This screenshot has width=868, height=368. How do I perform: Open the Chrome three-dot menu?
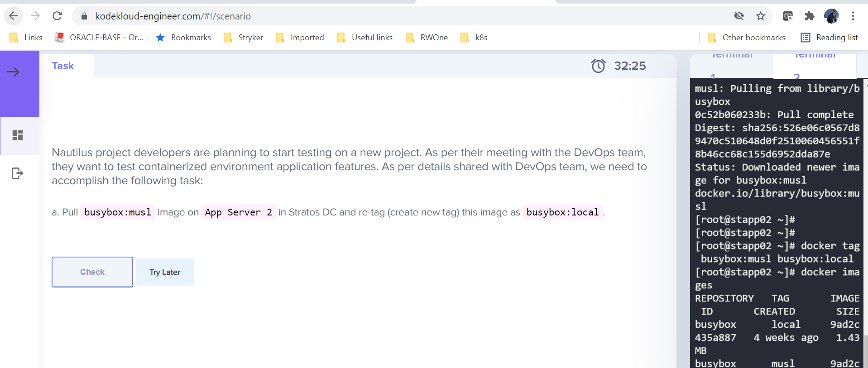click(x=853, y=16)
